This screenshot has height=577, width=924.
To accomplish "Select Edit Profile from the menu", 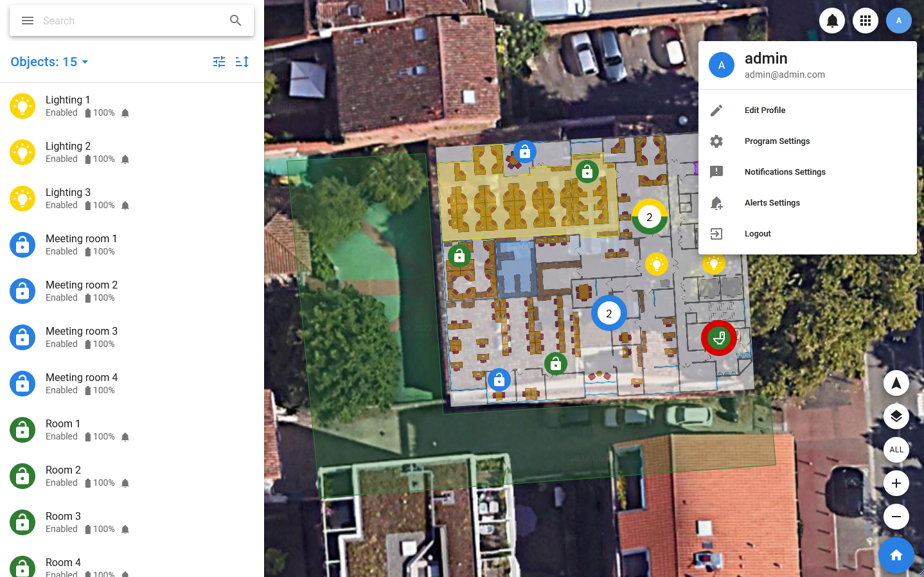I will point(765,111).
